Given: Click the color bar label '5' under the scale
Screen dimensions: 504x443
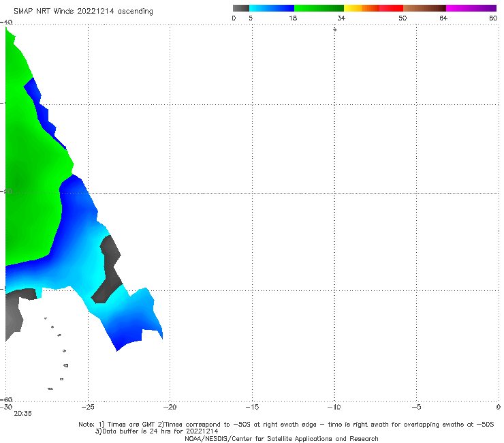Looking at the screenshot, I should coord(251,18).
